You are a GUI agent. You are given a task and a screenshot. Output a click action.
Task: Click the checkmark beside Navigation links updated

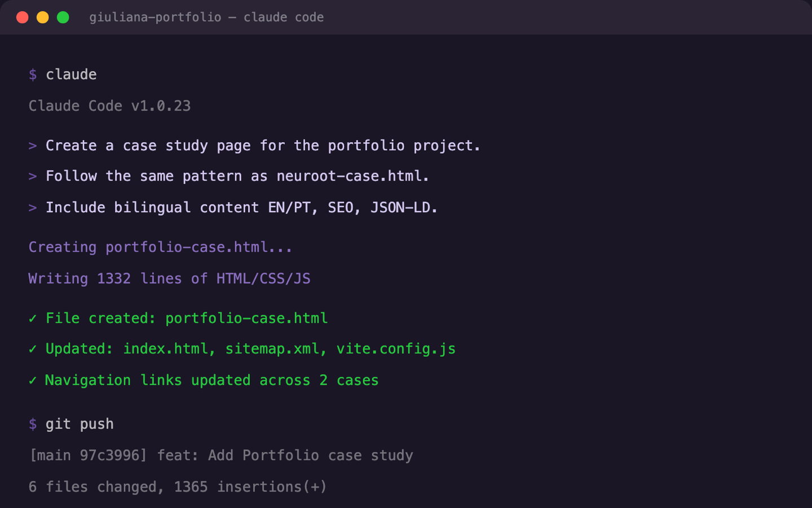(x=32, y=380)
